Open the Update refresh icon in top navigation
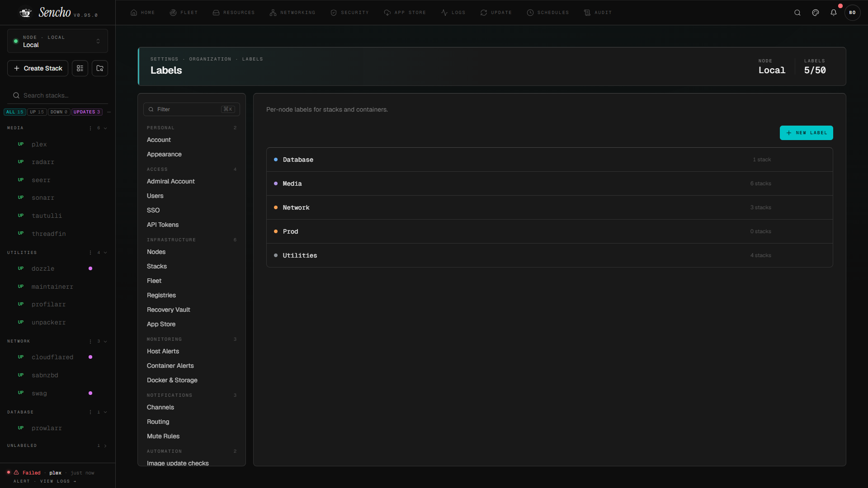The width and height of the screenshot is (868, 488). [484, 13]
